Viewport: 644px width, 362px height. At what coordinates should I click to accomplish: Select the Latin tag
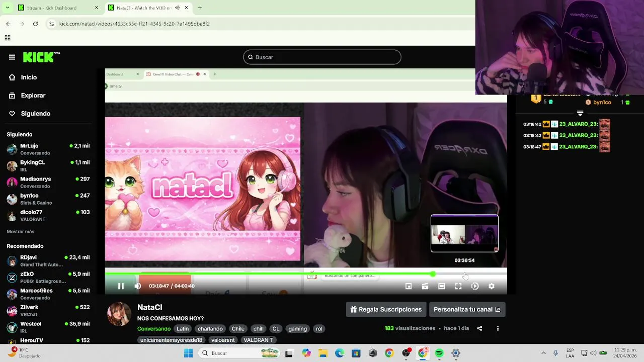pyautogui.click(x=183, y=329)
